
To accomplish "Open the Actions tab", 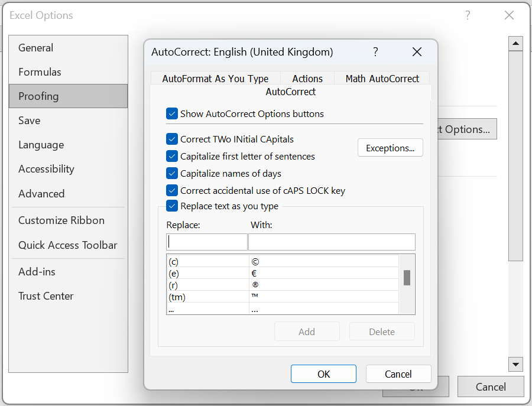I will click(x=307, y=79).
